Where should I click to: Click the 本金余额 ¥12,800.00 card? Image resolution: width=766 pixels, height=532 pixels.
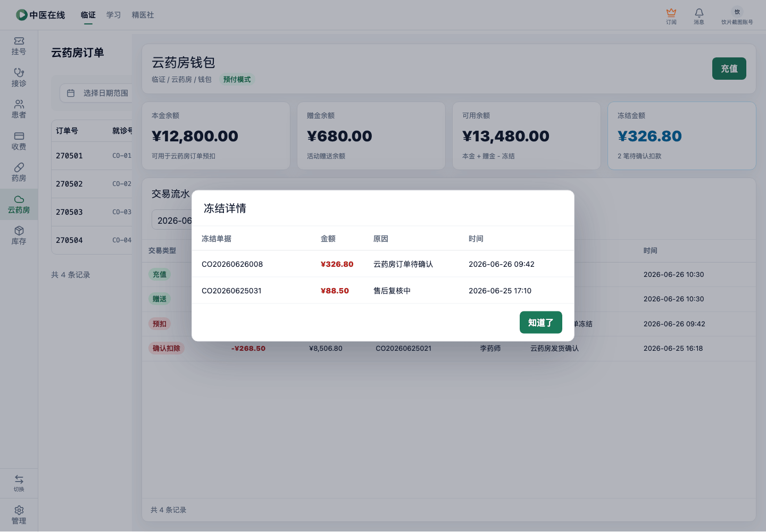point(216,136)
